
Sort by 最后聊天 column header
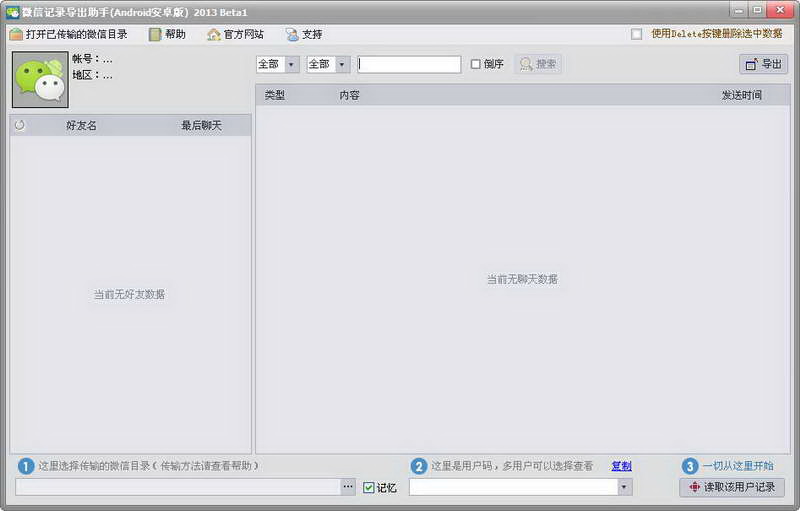pos(202,125)
